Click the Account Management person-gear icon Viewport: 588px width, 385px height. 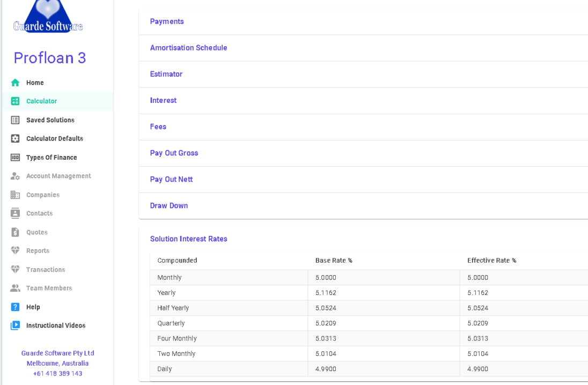tap(15, 176)
